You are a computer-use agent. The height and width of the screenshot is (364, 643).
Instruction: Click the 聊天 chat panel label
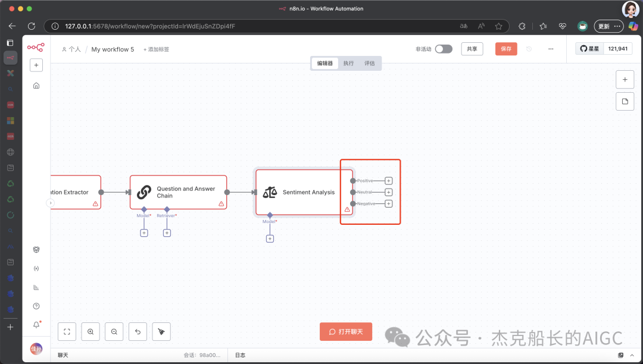coord(63,355)
